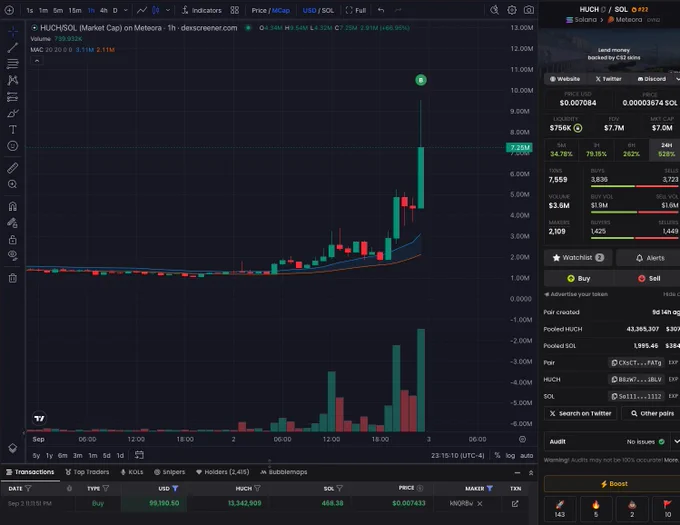Add HUCH to the Watchlist
This screenshot has width=680, height=525.
point(578,258)
